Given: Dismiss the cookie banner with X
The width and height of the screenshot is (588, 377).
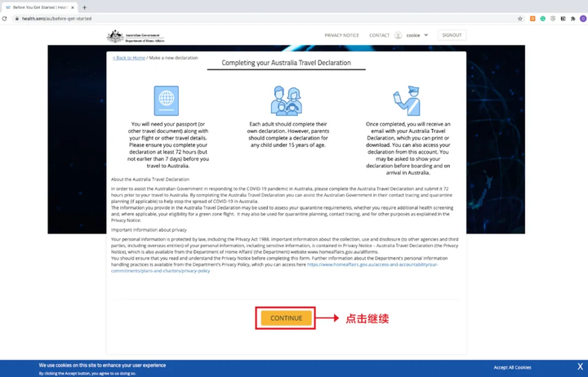Looking at the screenshot, I should (580, 366).
